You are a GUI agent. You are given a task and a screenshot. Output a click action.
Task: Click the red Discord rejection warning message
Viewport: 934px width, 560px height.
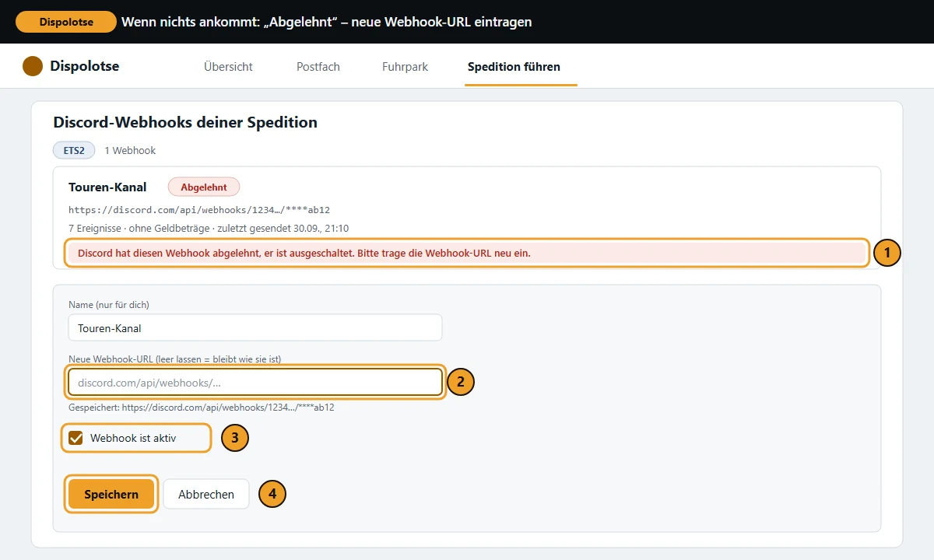coord(467,253)
